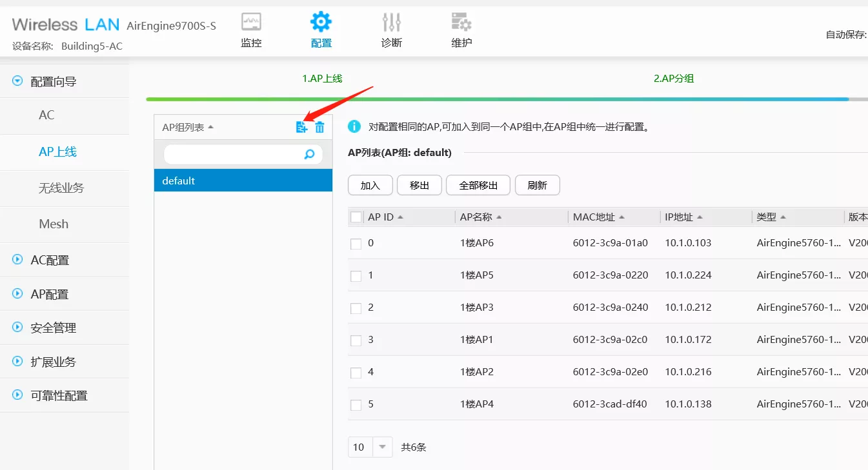Click the AP group search input field

click(232, 154)
